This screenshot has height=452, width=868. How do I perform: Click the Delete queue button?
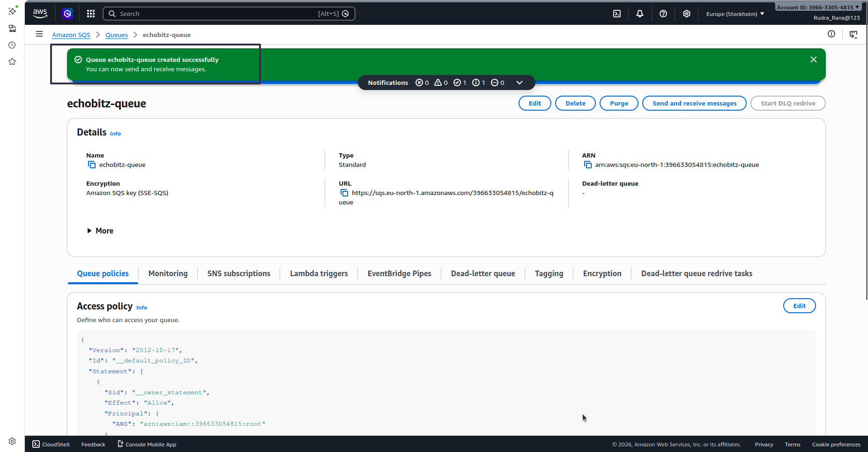[x=575, y=103]
